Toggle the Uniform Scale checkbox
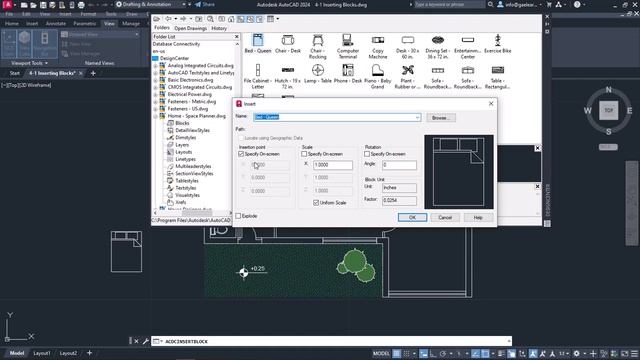This screenshot has height=360, width=640. pos(316,202)
